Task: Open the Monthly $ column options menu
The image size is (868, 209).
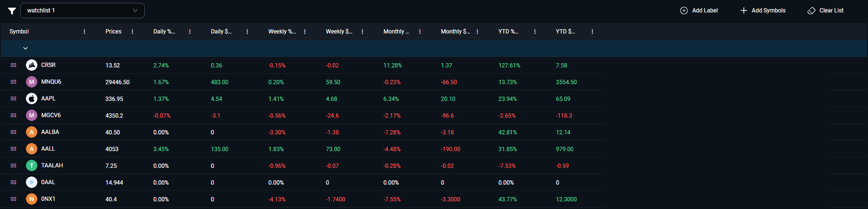Action: (x=477, y=32)
